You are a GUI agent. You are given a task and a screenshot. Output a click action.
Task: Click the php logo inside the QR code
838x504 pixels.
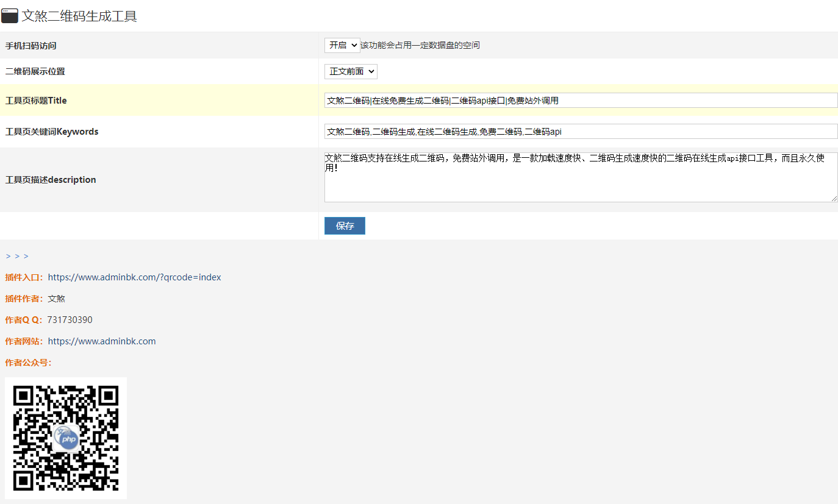point(66,438)
